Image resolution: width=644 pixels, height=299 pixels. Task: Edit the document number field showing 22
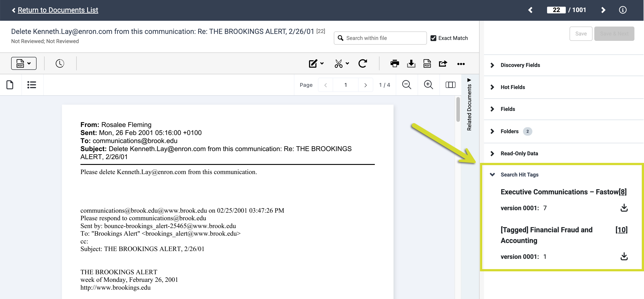click(556, 10)
